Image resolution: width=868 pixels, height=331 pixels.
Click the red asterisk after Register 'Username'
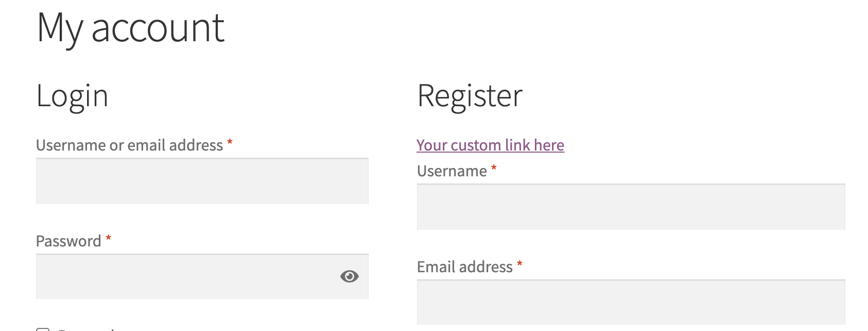494,168
